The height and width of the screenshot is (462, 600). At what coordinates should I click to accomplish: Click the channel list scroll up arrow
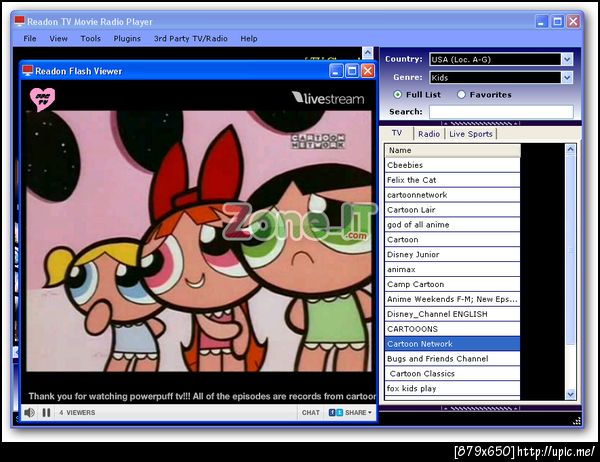click(x=570, y=149)
